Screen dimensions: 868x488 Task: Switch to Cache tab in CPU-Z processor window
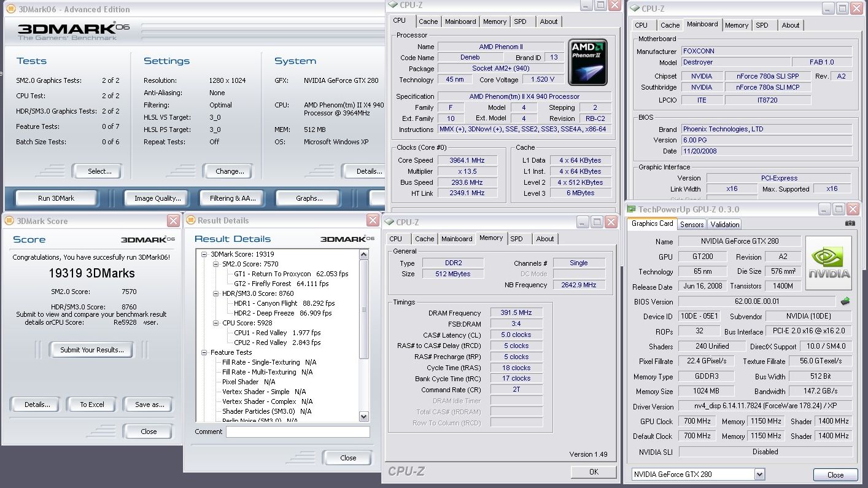[428, 21]
